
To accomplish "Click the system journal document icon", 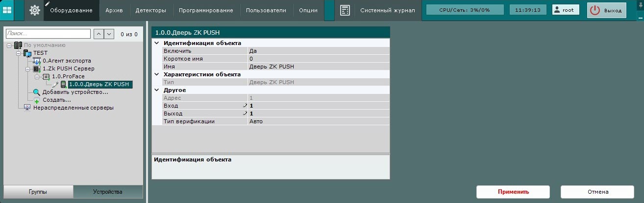I will tap(345, 10).
